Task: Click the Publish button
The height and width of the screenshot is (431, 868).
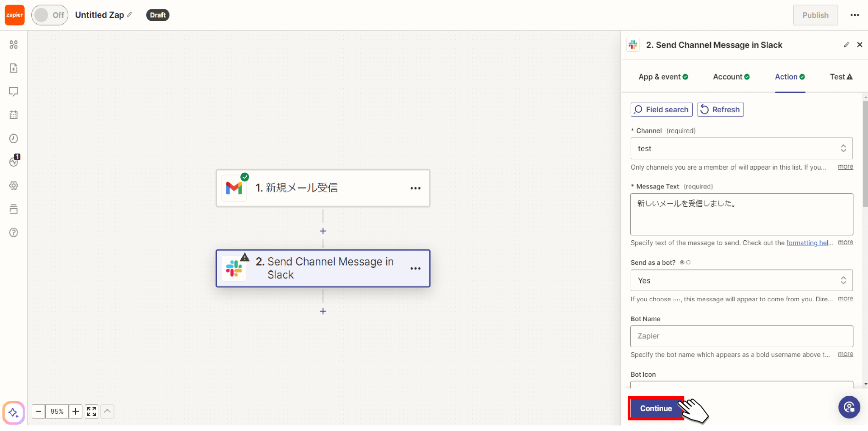Action: click(815, 15)
